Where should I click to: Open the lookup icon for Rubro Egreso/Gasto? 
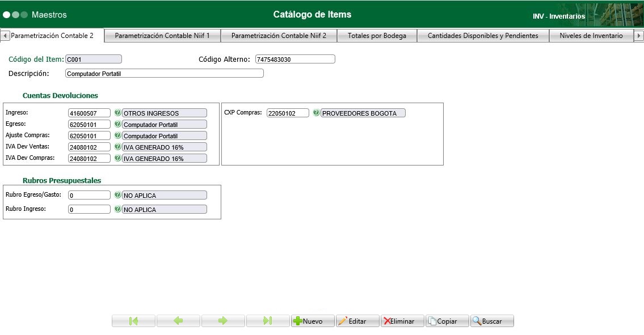pos(117,195)
